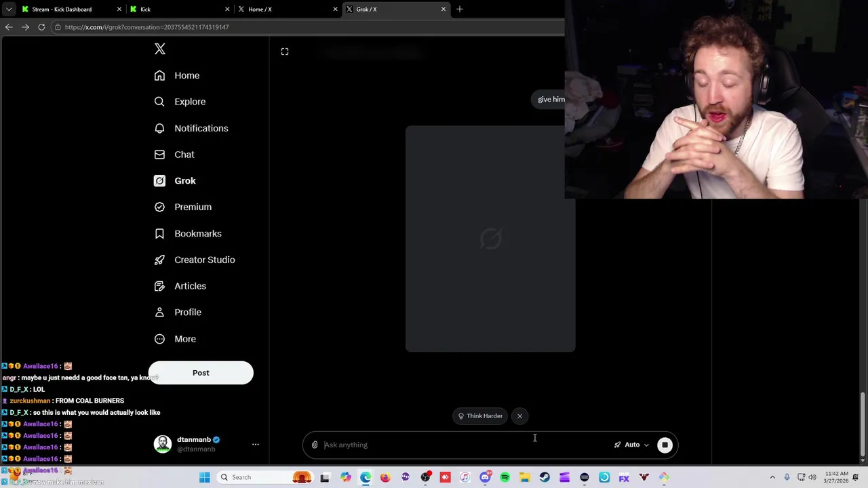Open the clock showing 11:42 AM
Viewport: 868px width, 488px height.
[x=837, y=477]
